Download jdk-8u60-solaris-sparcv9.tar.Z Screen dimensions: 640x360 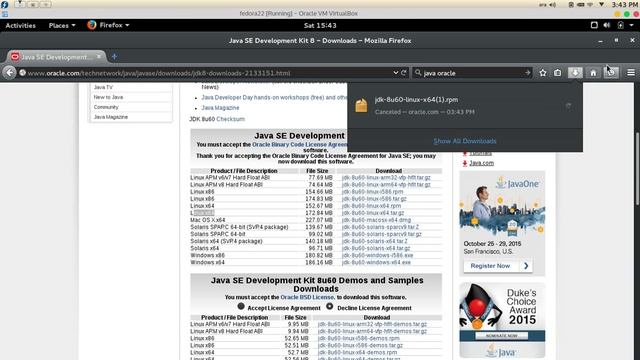pyautogui.click(x=380, y=227)
